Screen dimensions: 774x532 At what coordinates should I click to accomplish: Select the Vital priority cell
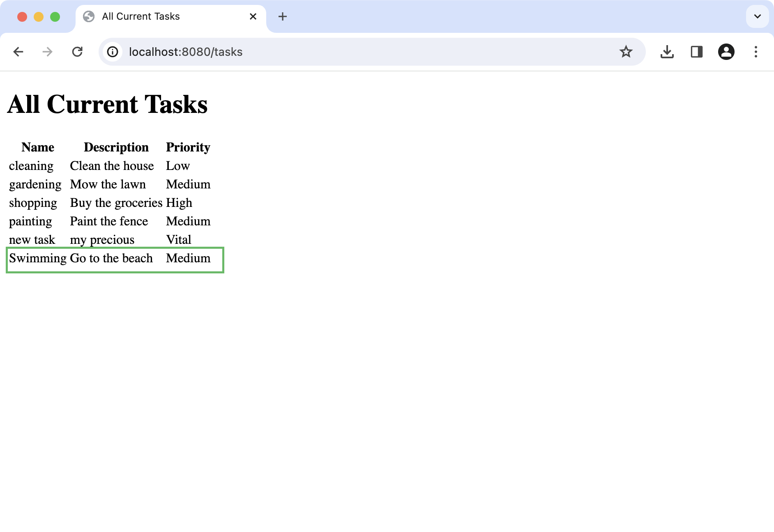pos(179,240)
